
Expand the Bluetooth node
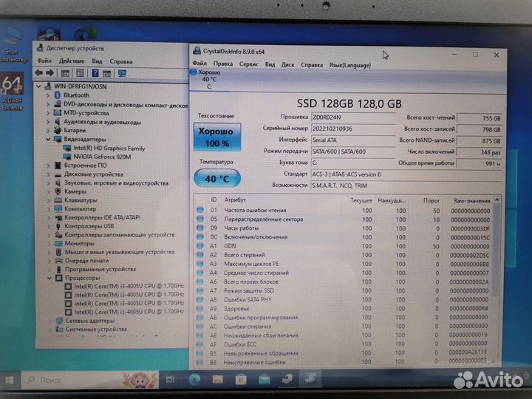click(48, 95)
